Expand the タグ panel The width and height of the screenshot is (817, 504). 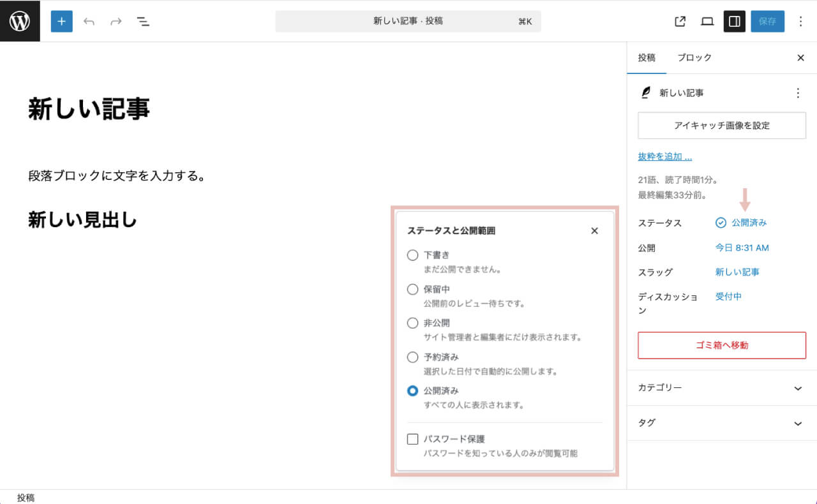pos(720,422)
